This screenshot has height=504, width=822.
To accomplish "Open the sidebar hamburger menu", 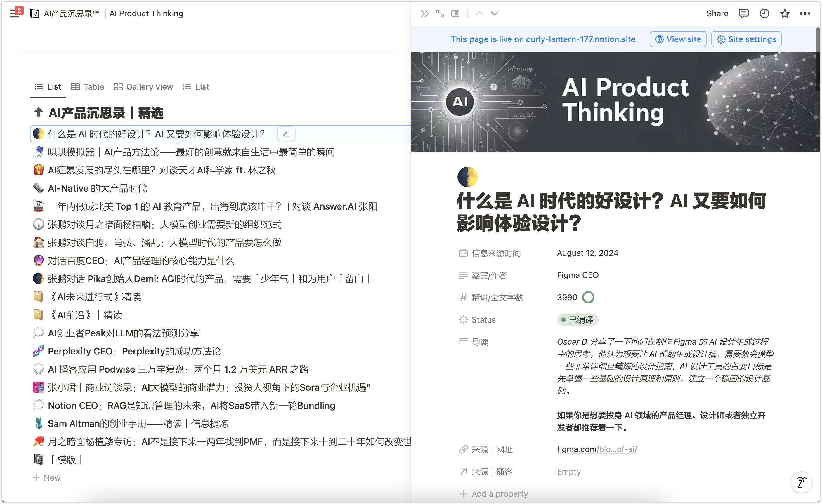I will pyautogui.click(x=14, y=14).
